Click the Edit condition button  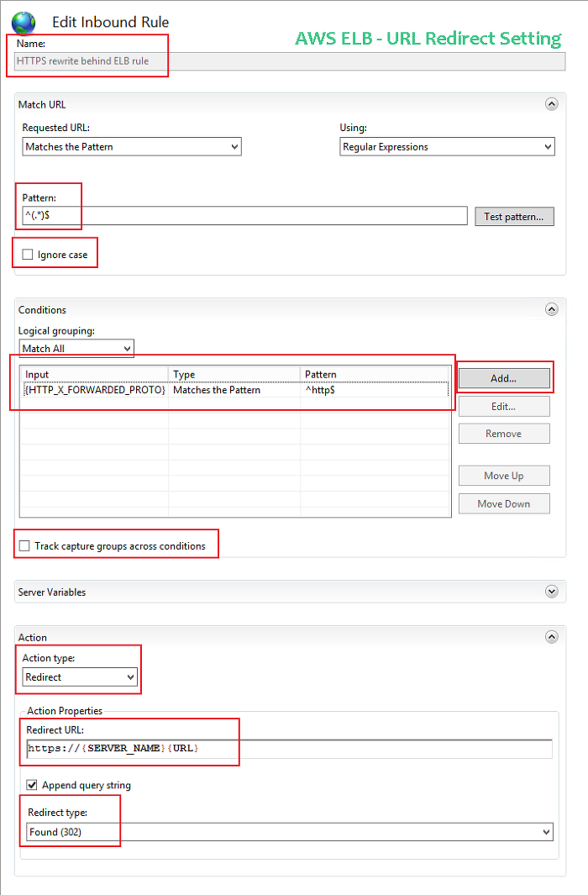tap(504, 407)
